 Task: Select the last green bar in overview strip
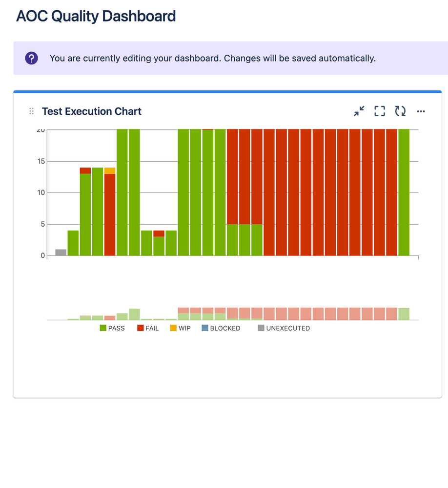[404, 314]
